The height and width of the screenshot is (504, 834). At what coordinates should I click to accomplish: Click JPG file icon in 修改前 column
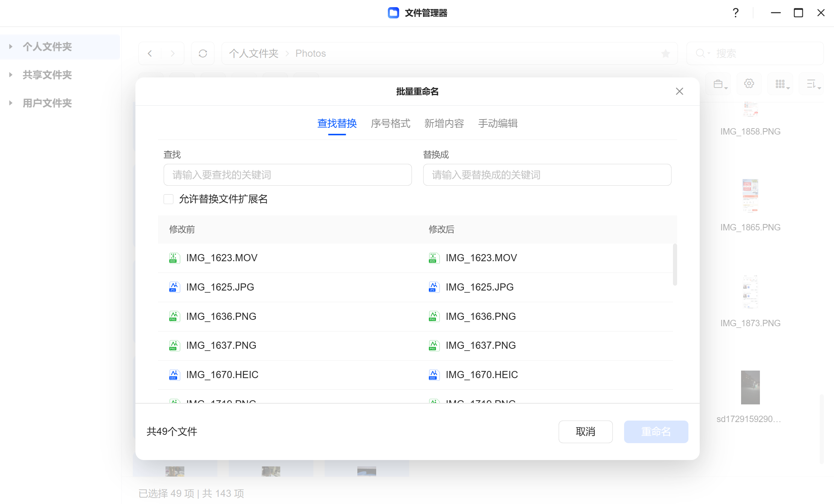pos(174,287)
